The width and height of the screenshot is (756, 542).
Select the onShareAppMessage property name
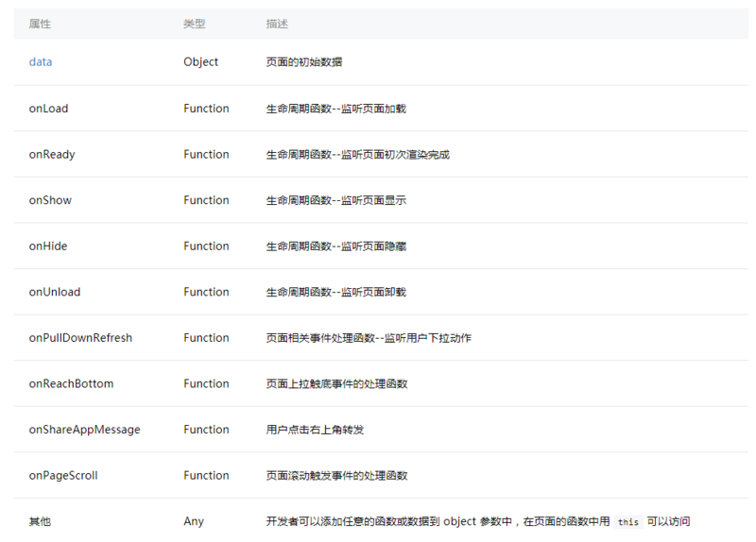84,430
